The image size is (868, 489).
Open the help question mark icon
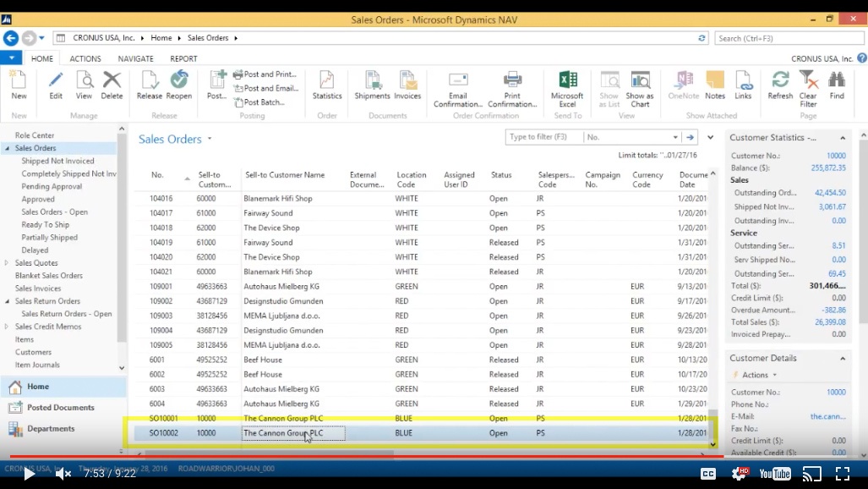pyautogui.click(x=862, y=58)
